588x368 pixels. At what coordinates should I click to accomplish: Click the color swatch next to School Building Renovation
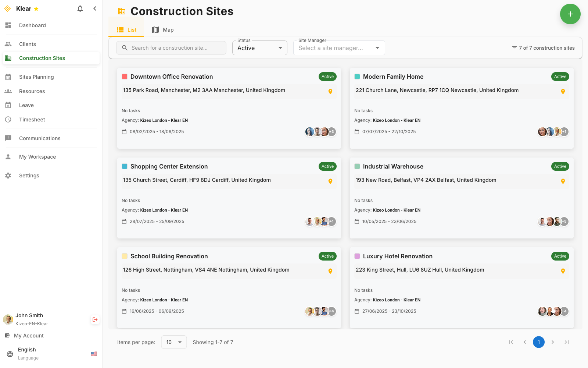[124, 256]
